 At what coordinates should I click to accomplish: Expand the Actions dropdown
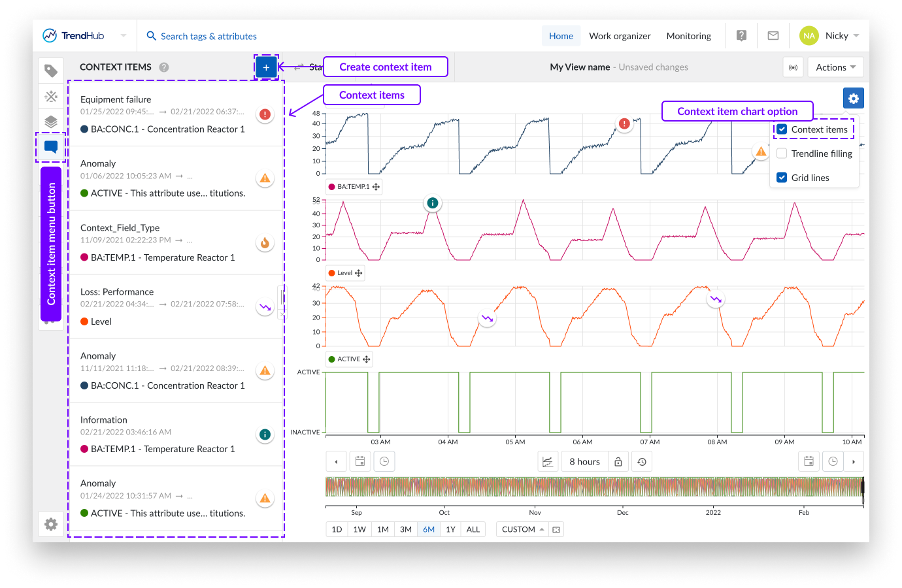(835, 67)
